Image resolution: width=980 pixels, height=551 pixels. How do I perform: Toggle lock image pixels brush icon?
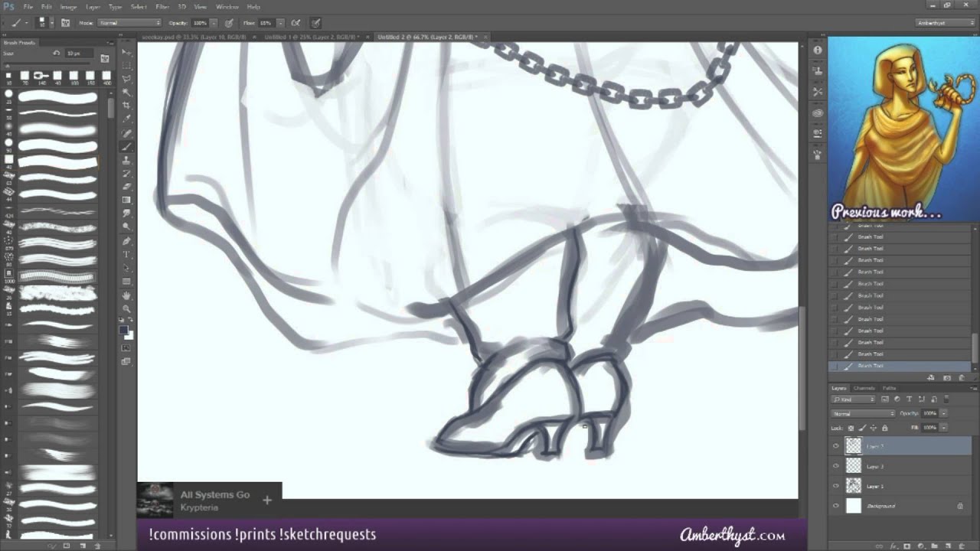pyautogui.click(x=862, y=428)
